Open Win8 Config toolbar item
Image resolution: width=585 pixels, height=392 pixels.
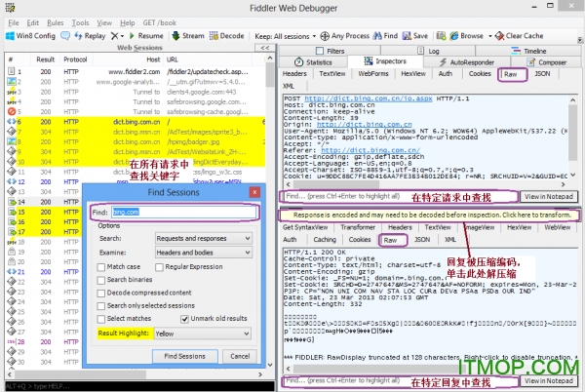pos(30,36)
